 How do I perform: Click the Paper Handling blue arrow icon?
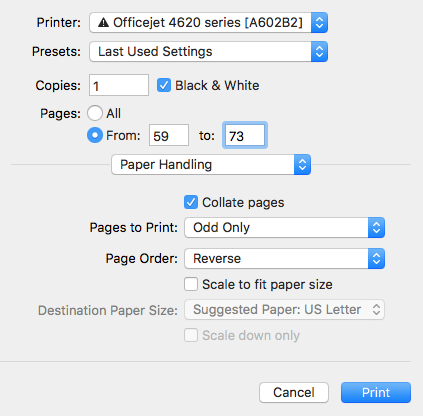[302, 165]
